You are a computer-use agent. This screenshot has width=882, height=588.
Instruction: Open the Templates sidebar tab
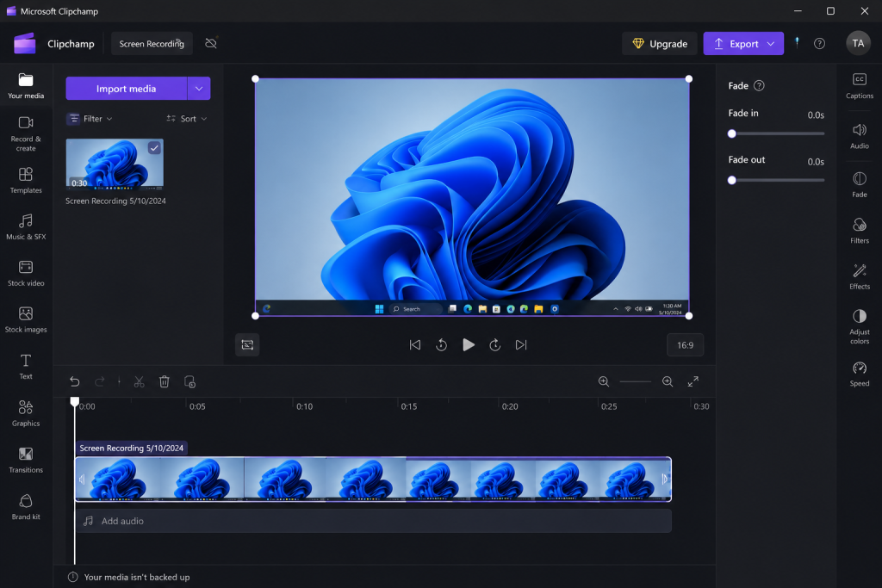(x=26, y=181)
